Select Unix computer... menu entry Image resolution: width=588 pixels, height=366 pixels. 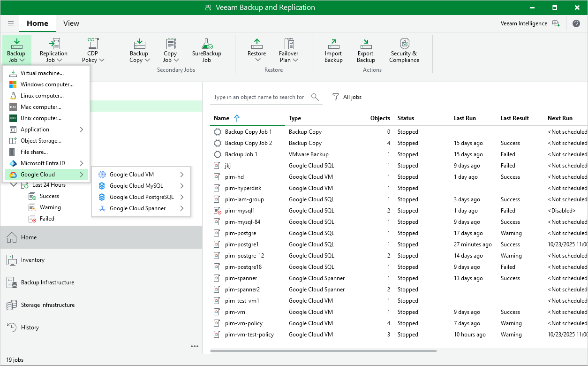click(x=46, y=118)
